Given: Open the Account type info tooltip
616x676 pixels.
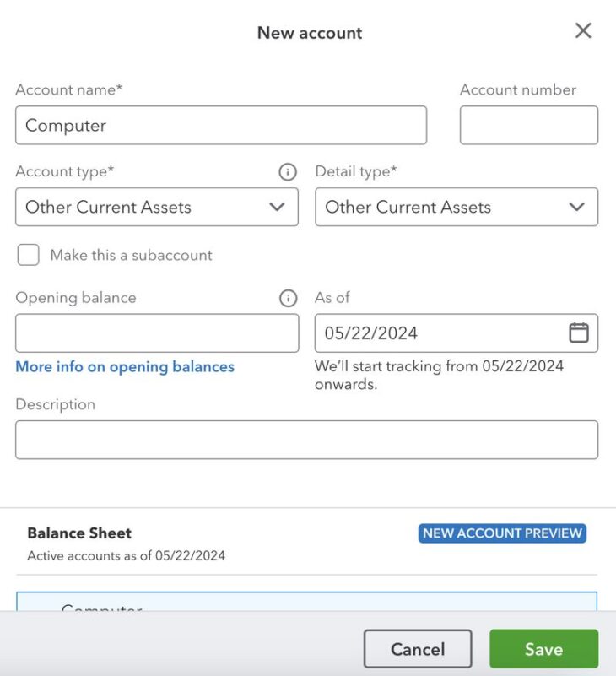Looking at the screenshot, I should pos(287,171).
